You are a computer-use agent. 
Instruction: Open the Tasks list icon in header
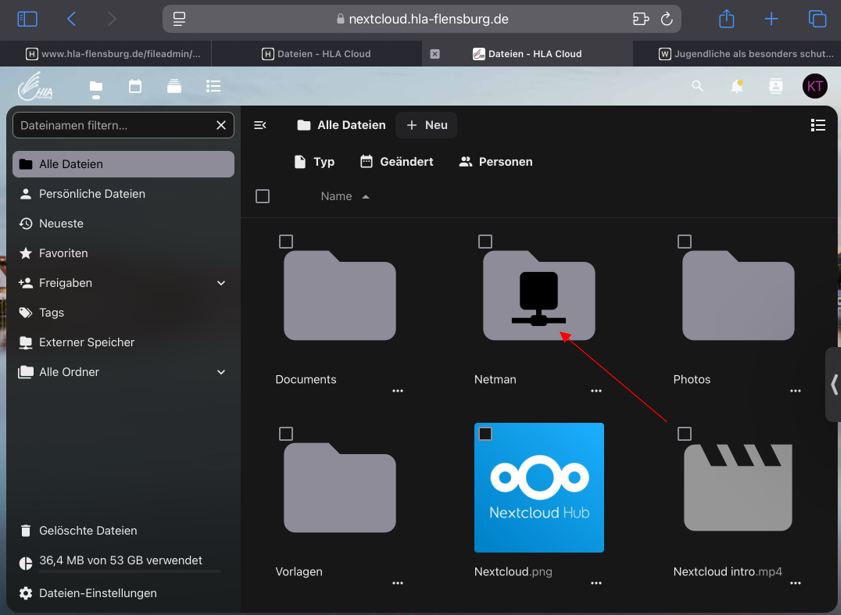tap(213, 86)
